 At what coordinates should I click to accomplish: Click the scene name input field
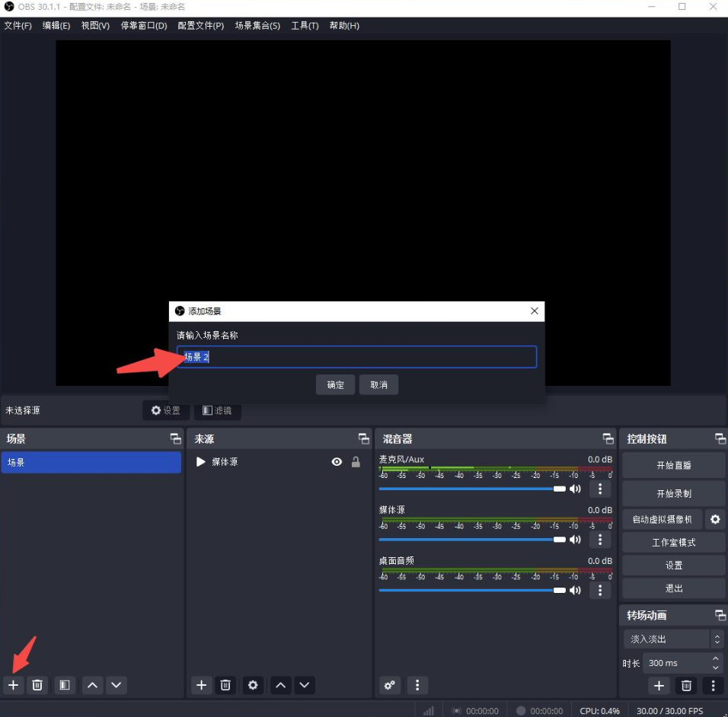[x=356, y=357]
